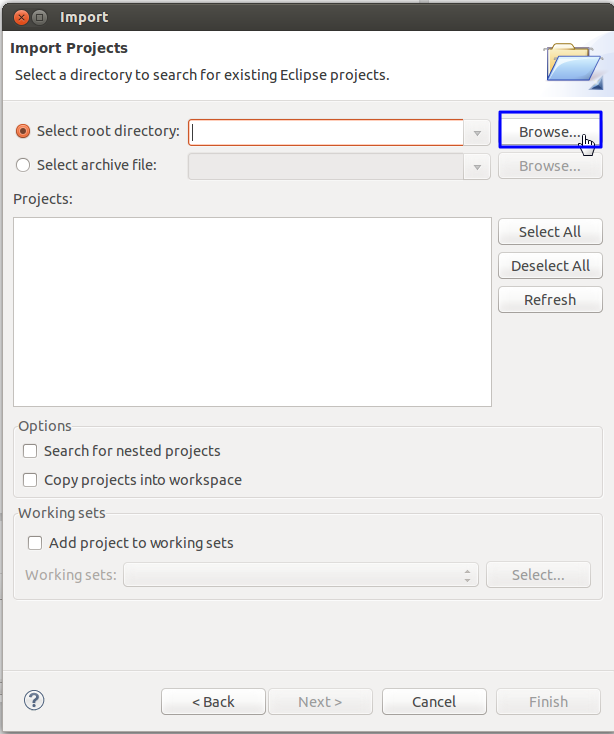This screenshot has height=734, width=614.
Task: Go back with the Back button
Action: (x=213, y=702)
